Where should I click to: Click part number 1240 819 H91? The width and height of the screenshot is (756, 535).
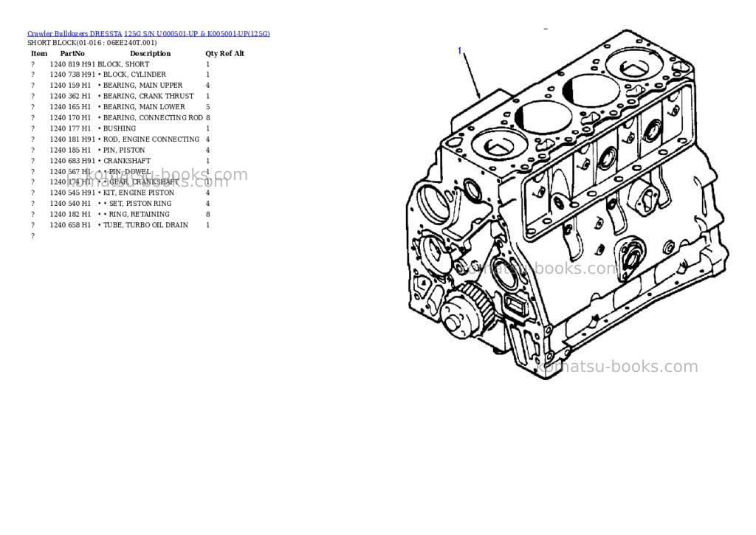(x=72, y=64)
